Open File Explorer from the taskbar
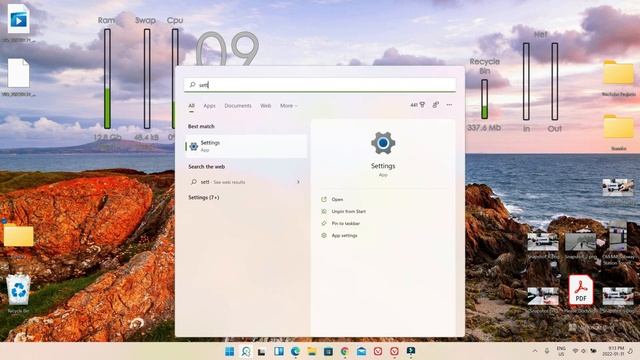The width and height of the screenshot is (640, 360). tap(312, 351)
